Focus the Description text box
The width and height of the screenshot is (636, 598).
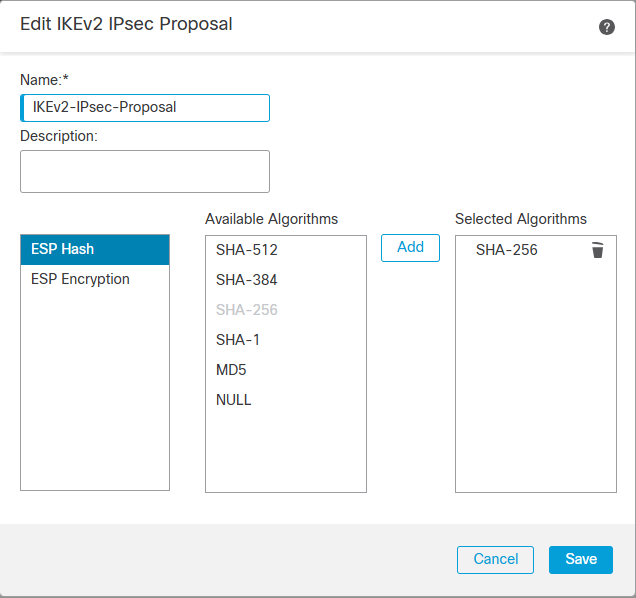pos(145,171)
